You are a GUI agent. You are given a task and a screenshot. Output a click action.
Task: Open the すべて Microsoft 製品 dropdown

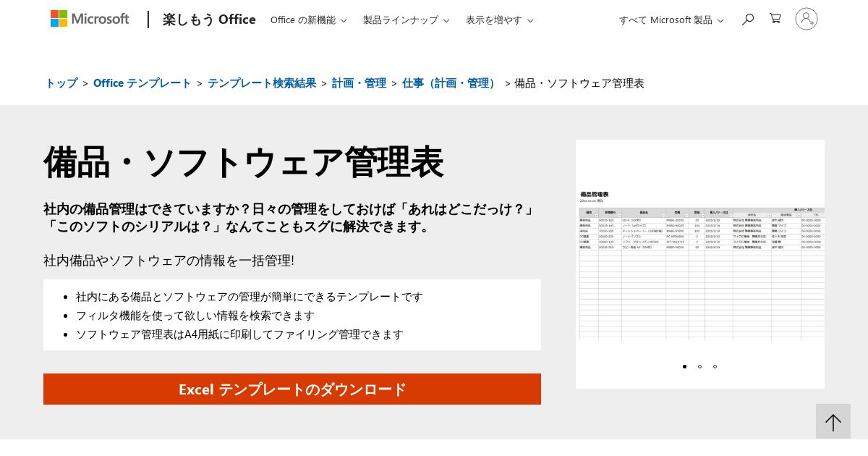(671, 20)
